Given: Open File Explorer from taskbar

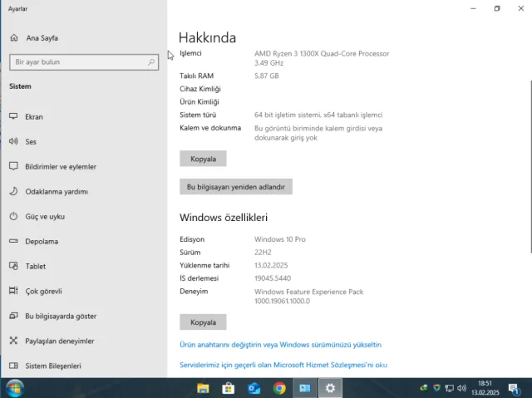Looking at the screenshot, I should 203,388.
